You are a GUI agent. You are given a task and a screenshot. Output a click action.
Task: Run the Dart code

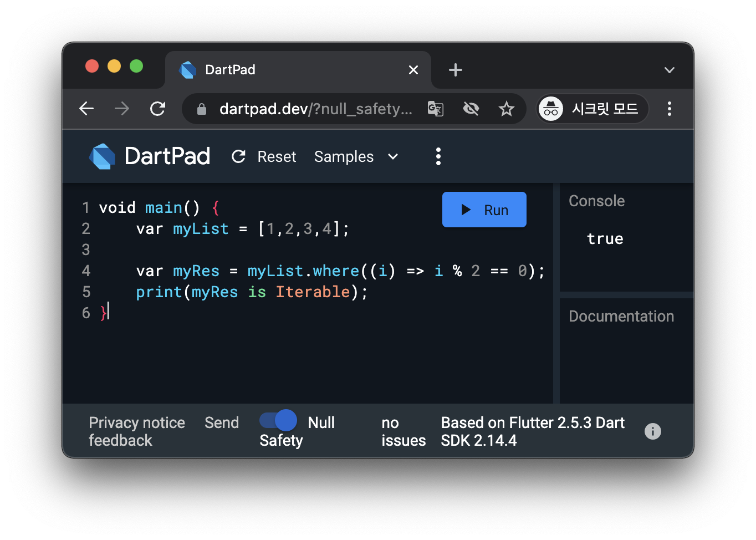click(484, 210)
